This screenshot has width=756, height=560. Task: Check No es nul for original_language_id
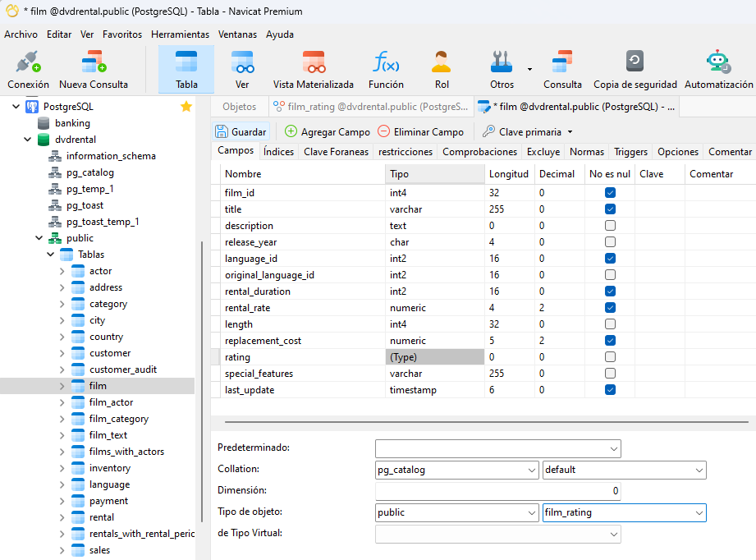click(610, 274)
